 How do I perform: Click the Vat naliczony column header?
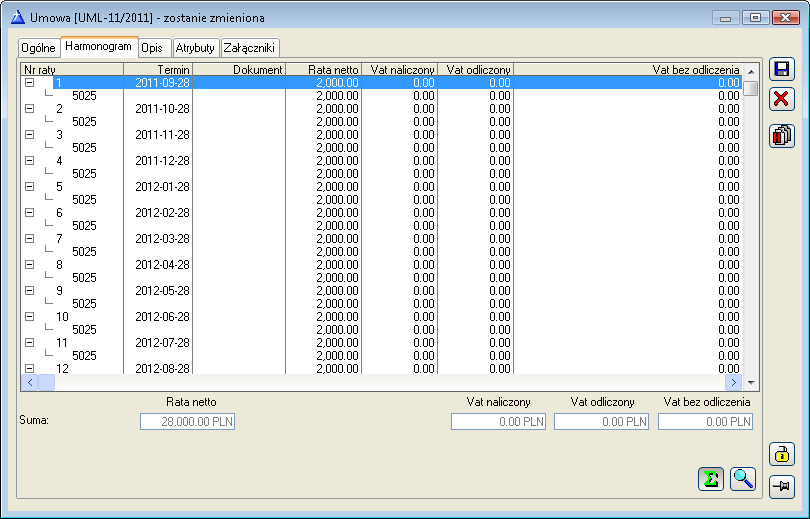[x=399, y=69]
